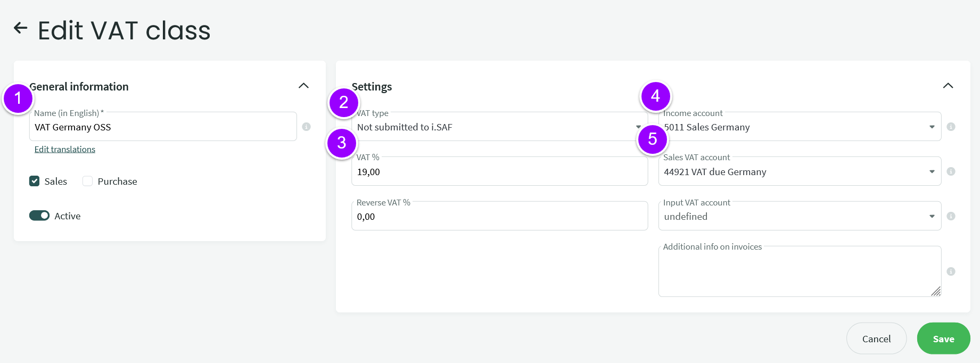Click info icon beside Additional info on invoices
Screen dimensions: 980x363
(x=951, y=271)
